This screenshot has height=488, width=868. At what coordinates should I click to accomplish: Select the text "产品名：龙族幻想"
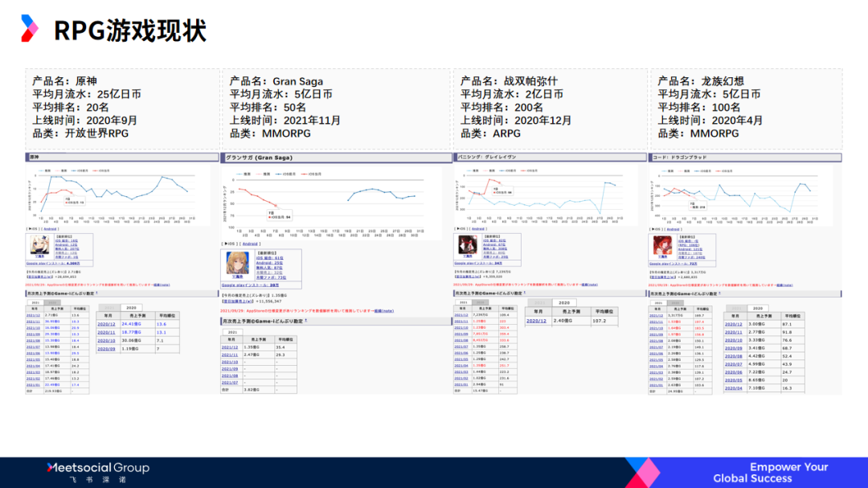pyautogui.click(x=701, y=81)
